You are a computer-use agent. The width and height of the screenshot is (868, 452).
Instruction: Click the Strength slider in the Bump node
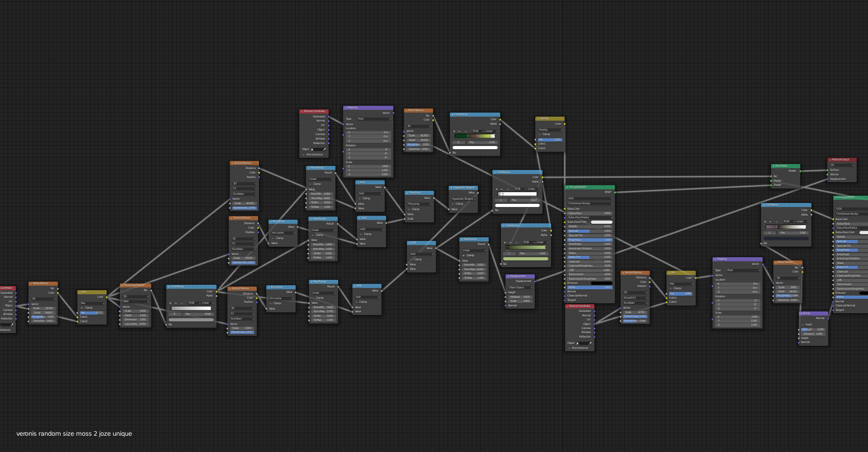(813, 330)
